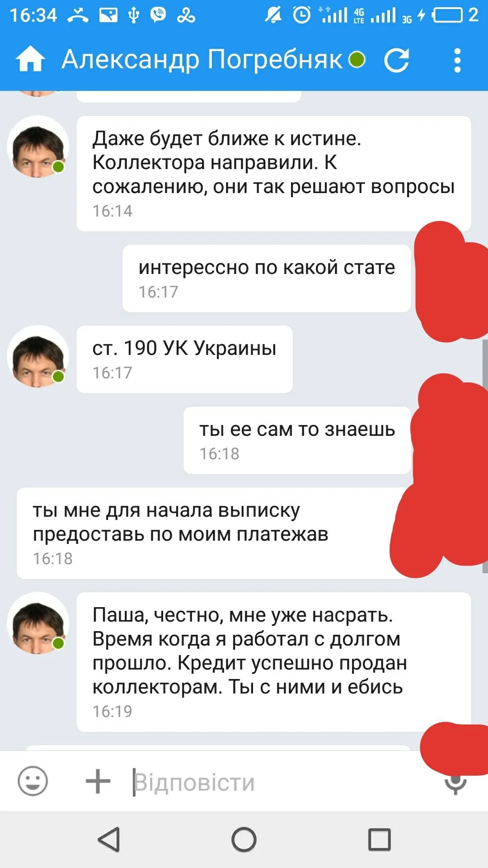Tap avatar next to 'Паша, честно' message
The height and width of the screenshot is (868, 488).
[38, 623]
